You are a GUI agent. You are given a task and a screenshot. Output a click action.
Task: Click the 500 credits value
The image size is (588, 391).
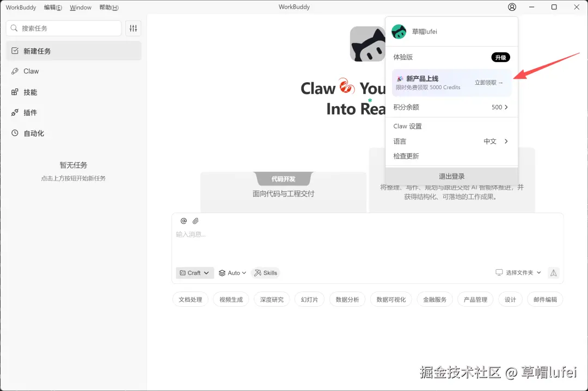coord(497,107)
